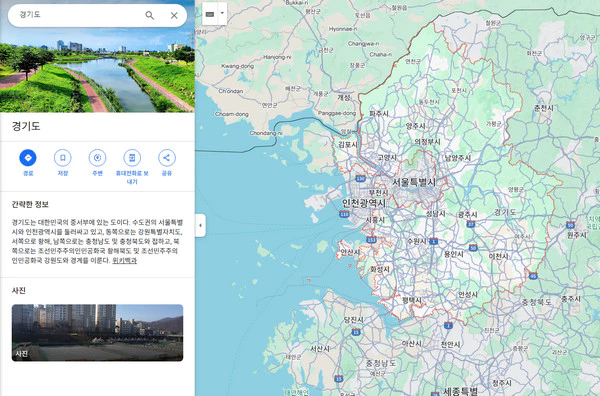Click the 주변 nearby icon
The image size is (600, 396).
click(x=98, y=158)
